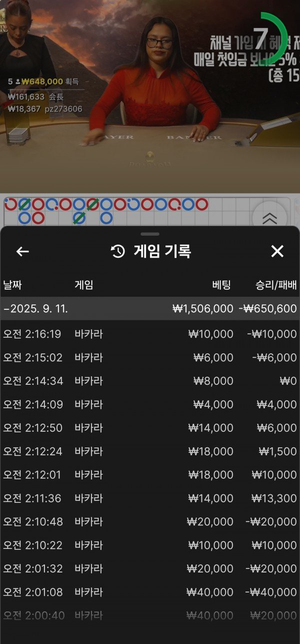This screenshot has width=300, height=644.
Task: Click the 승리/패배 column header
Action: point(275,285)
